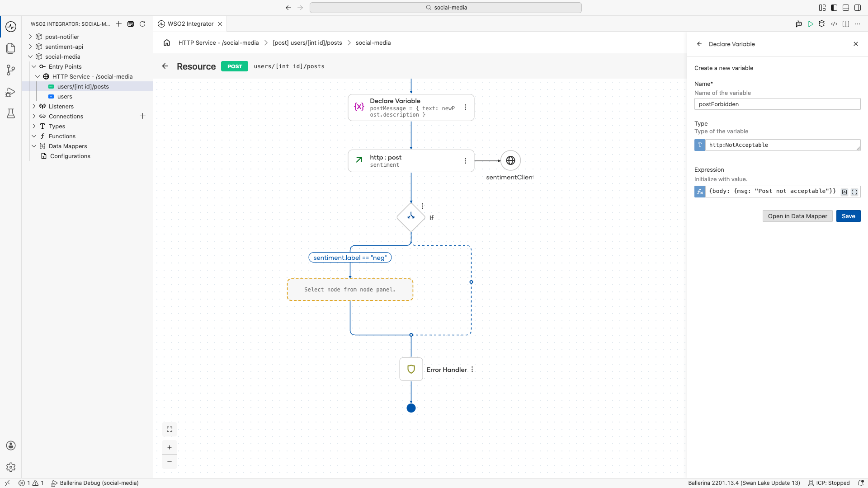Expand the Connections section
Viewport: 868px width, 488px height.
click(x=34, y=116)
